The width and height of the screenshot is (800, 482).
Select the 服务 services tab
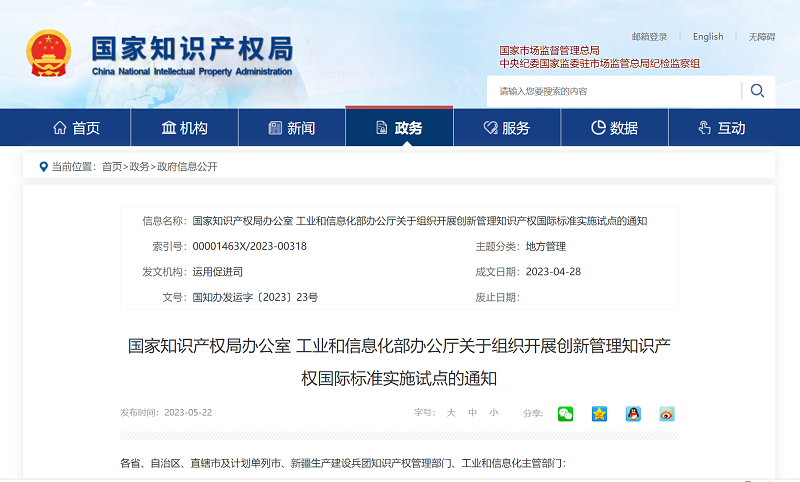coord(507,128)
